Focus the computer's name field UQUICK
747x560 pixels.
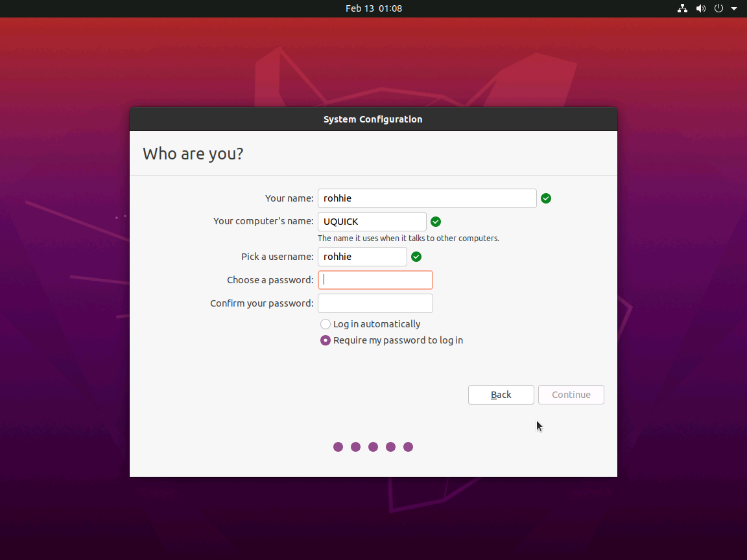click(x=372, y=222)
